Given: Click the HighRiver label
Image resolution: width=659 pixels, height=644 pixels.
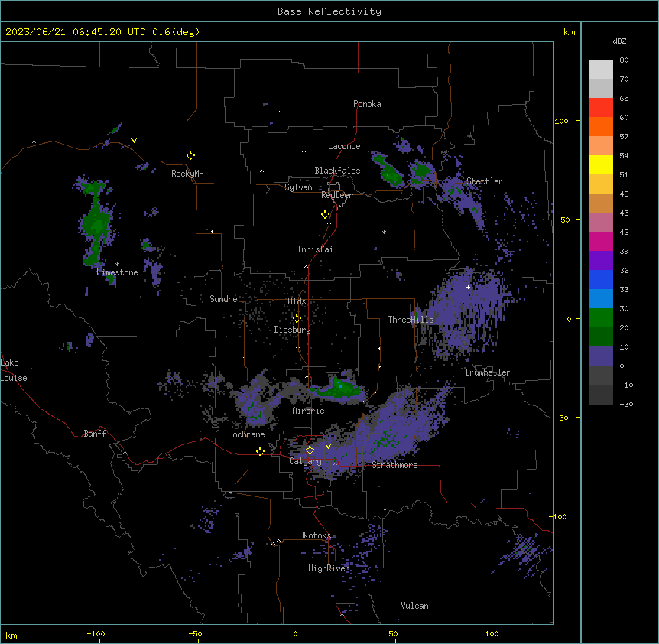Looking at the screenshot, I should 329,568.
